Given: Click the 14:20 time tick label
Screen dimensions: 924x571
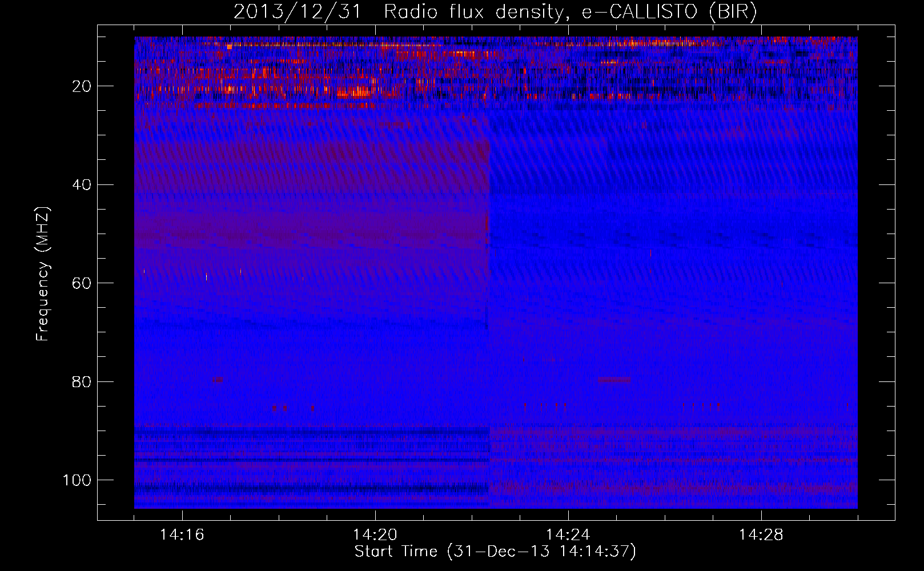Looking at the screenshot, I should [x=375, y=535].
